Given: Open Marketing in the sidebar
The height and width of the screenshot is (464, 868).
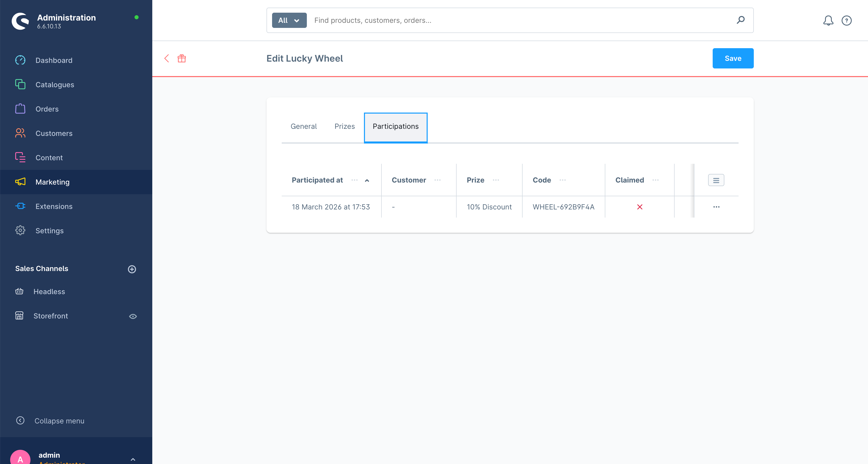Looking at the screenshot, I should 52,182.
